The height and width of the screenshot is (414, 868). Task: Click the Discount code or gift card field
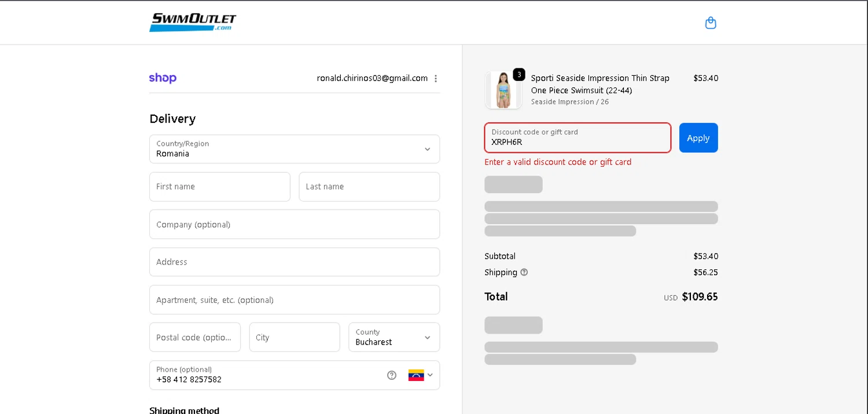[578, 138]
